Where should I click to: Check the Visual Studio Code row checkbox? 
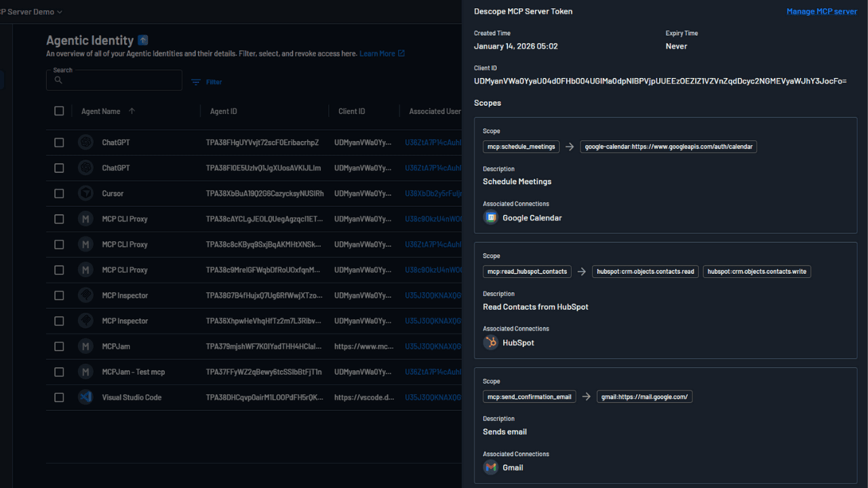pyautogui.click(x=59, y=397)
